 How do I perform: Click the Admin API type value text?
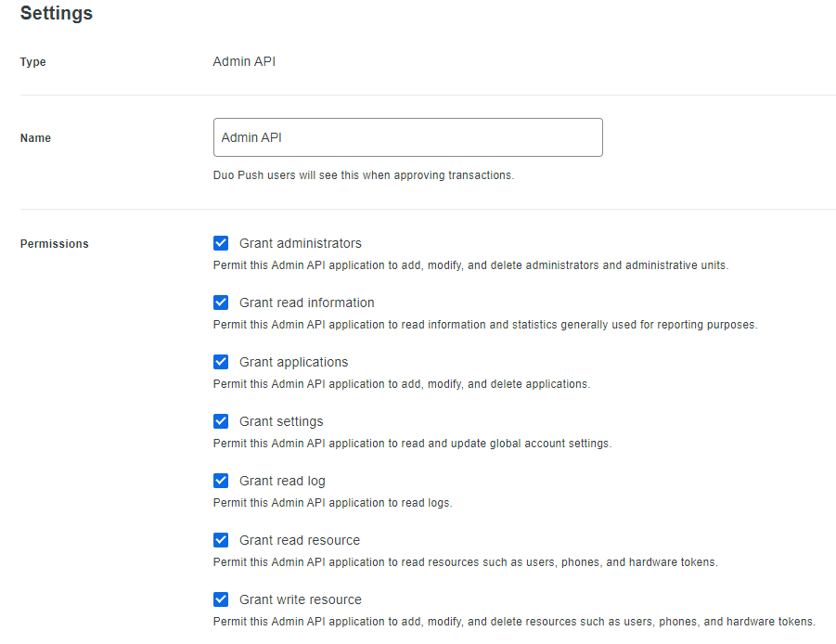(244, 62)
